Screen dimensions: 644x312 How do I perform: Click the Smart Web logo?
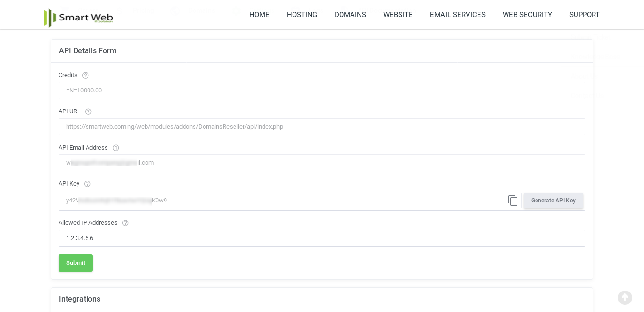click(78, 18)
